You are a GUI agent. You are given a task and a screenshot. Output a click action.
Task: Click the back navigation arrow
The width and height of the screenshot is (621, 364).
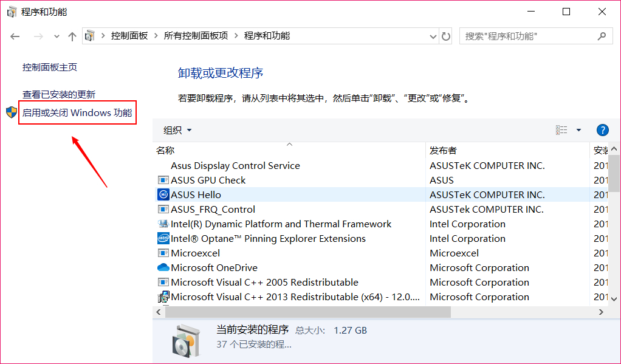[16, 36]
